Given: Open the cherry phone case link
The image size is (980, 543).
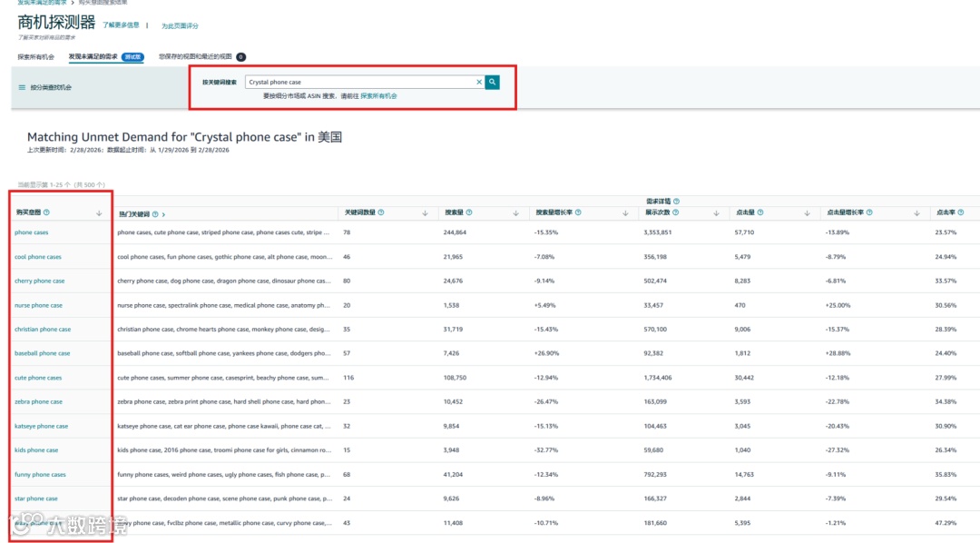Looking at the screenshot, I should click(x=39, y=281).
